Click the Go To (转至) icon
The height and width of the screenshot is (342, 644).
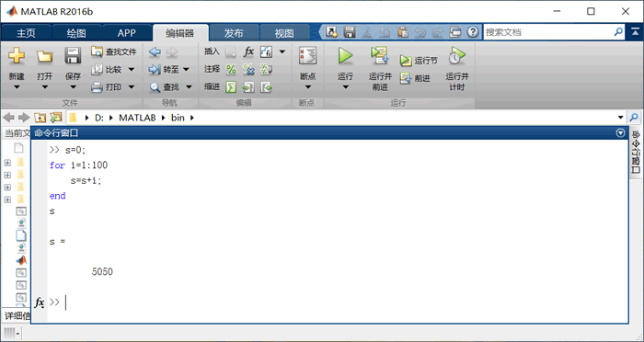(155, 69)
